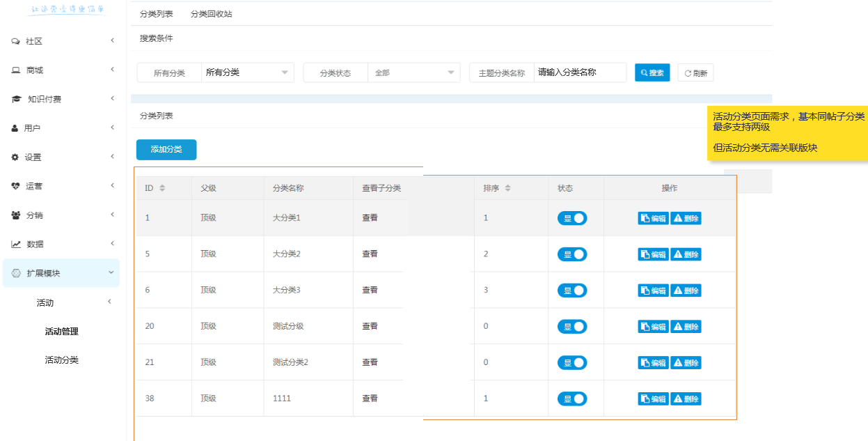Toggle display status for 大分类3
The height and width of the screenshot is (441, 868).
coord(572,291)
